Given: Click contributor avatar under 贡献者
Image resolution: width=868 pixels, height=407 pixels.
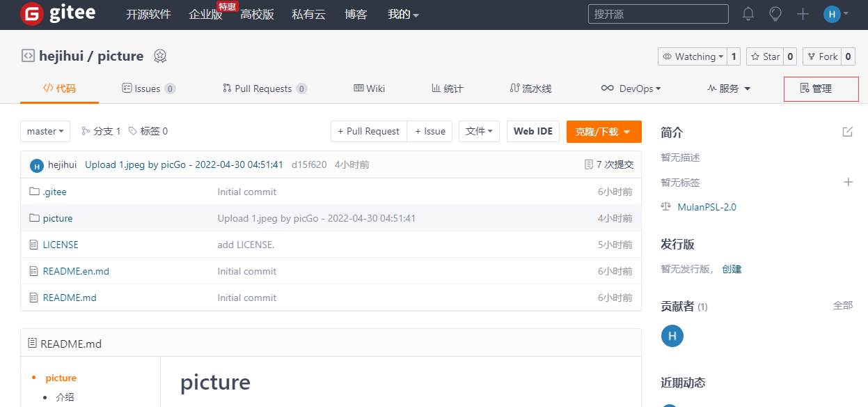Looking at the screenshot, I should click(x=672, y=336).
